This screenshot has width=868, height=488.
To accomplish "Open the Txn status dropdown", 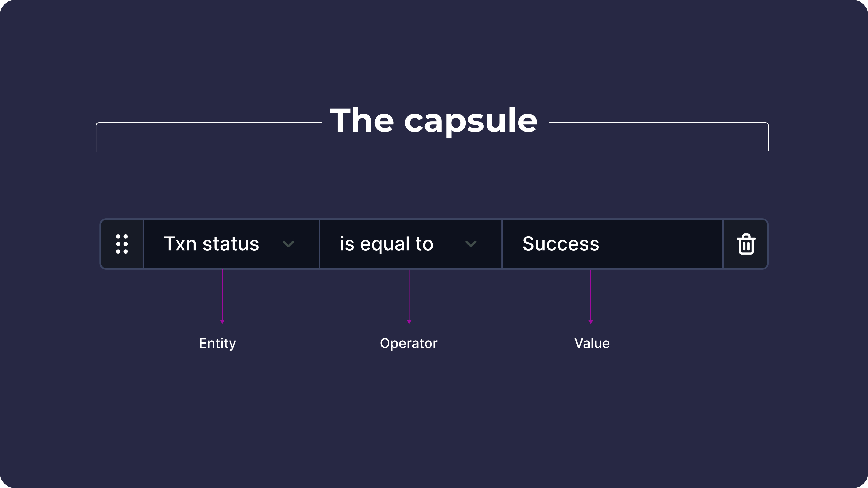I will pyautogui.click(x=231, y=244).
